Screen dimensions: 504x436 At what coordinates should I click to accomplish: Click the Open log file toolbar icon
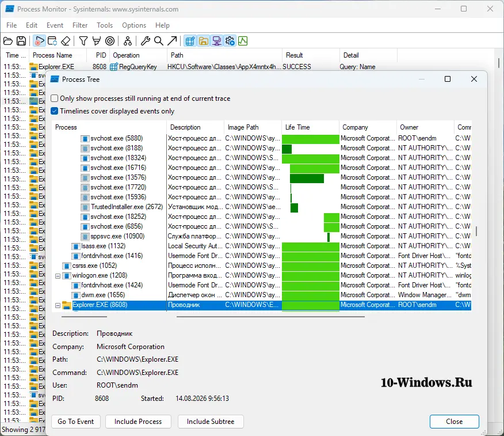8,41
